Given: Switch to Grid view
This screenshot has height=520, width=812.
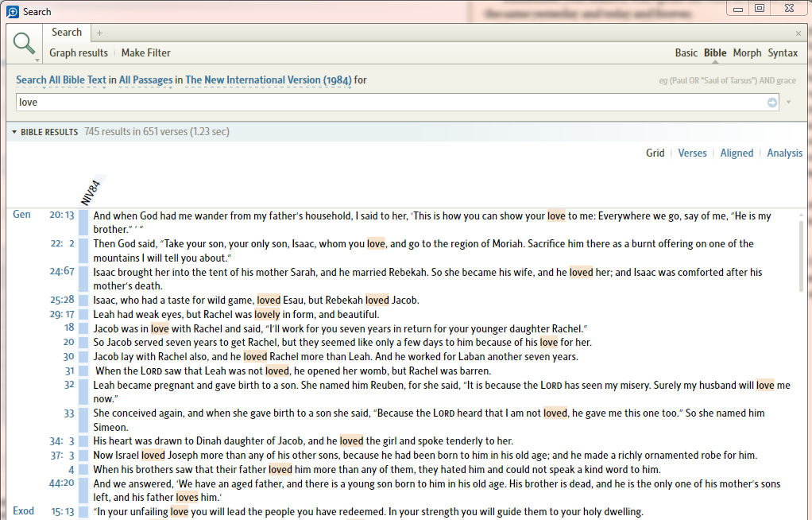Looking at the screenshot, I should point(655,153).
